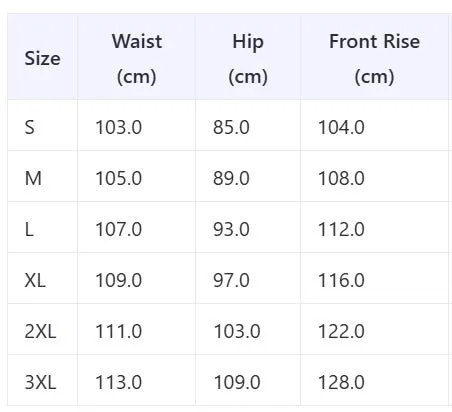Select the Front Rise (cm) header
This screenshot has height=412, width=452.
coord(374,59)
